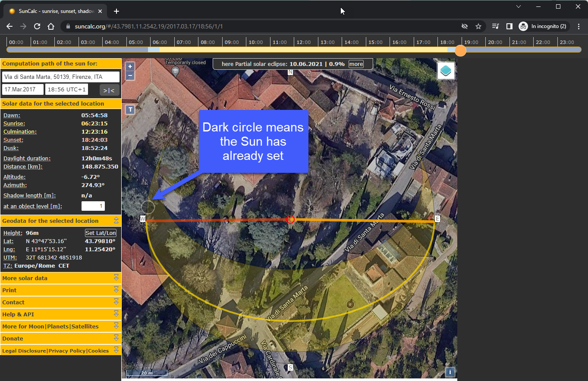Open the media controls icon in toolbar
This screenshot has width=588, height=381.
495,26
